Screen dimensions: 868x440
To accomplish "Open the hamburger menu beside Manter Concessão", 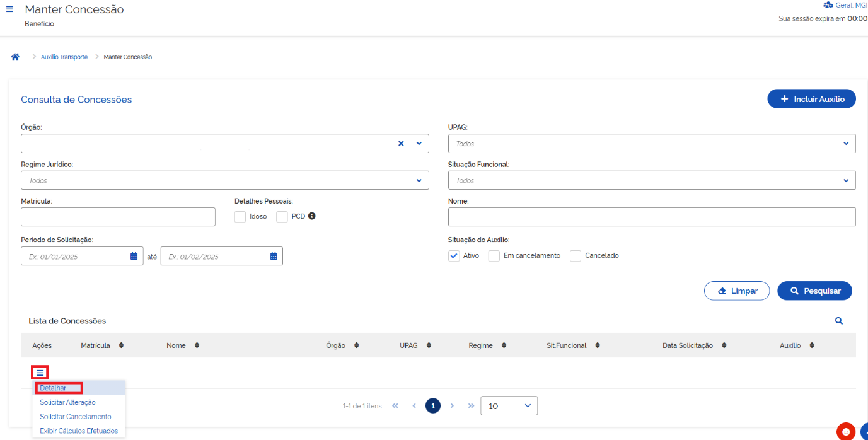I will (9, 9).
